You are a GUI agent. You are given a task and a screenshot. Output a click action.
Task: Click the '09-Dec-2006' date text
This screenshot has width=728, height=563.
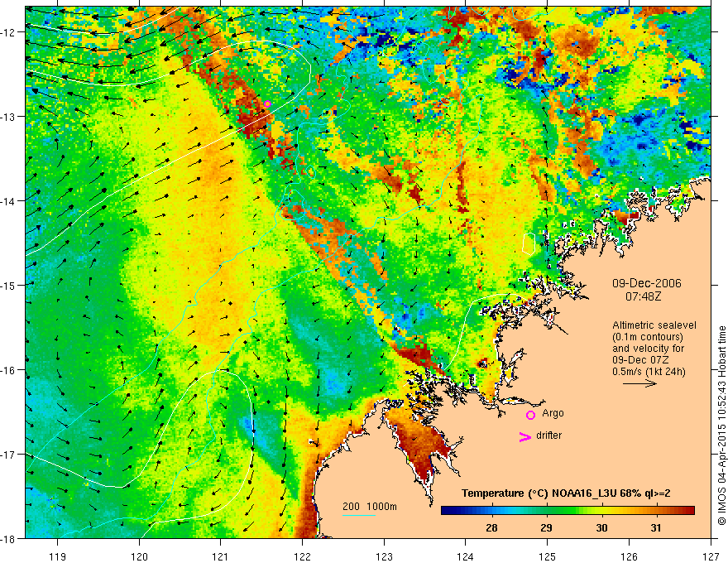point(647,283)
